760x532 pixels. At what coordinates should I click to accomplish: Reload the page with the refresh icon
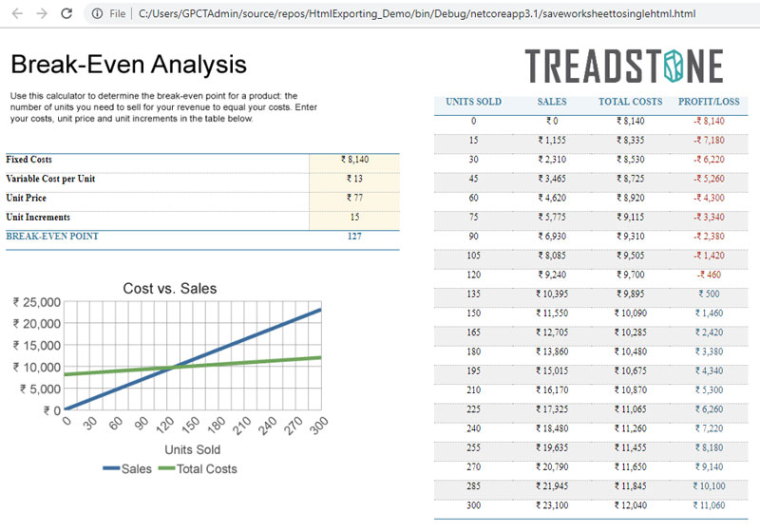66,13
